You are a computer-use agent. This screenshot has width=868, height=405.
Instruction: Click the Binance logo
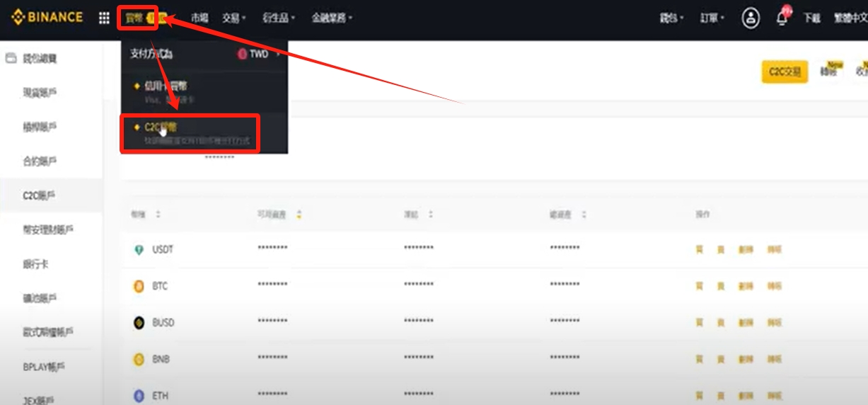click(x=47, y=17)
